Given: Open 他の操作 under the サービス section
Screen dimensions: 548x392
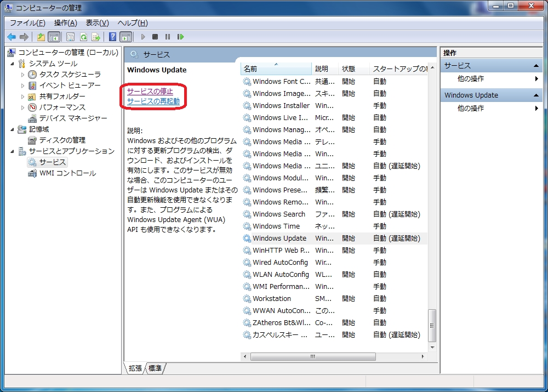Looking at the screenshot, I should pyautogui.click(x=470, y=79).
